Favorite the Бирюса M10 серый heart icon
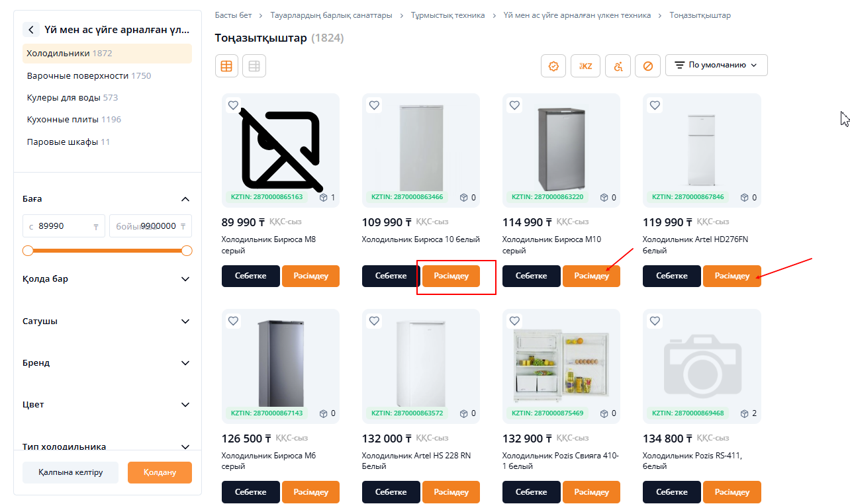 tap(514, 105)
